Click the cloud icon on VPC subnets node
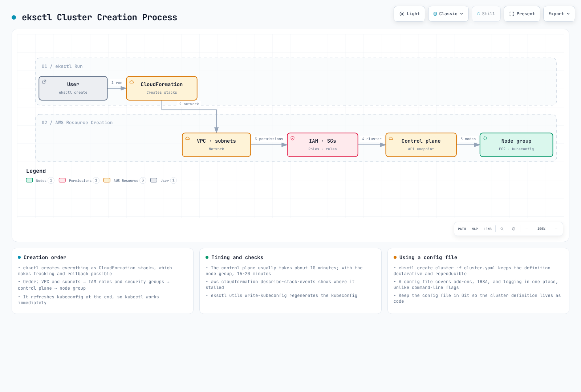 coord(188,139)
